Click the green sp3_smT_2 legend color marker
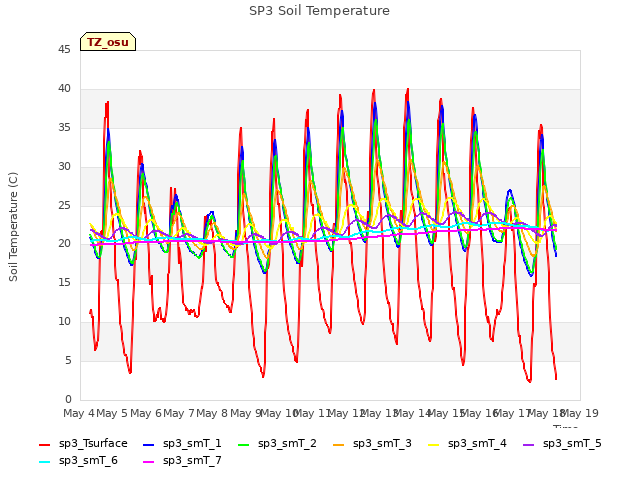The width and height of the screenshot is (640, 480). click(x=244, y=444)
